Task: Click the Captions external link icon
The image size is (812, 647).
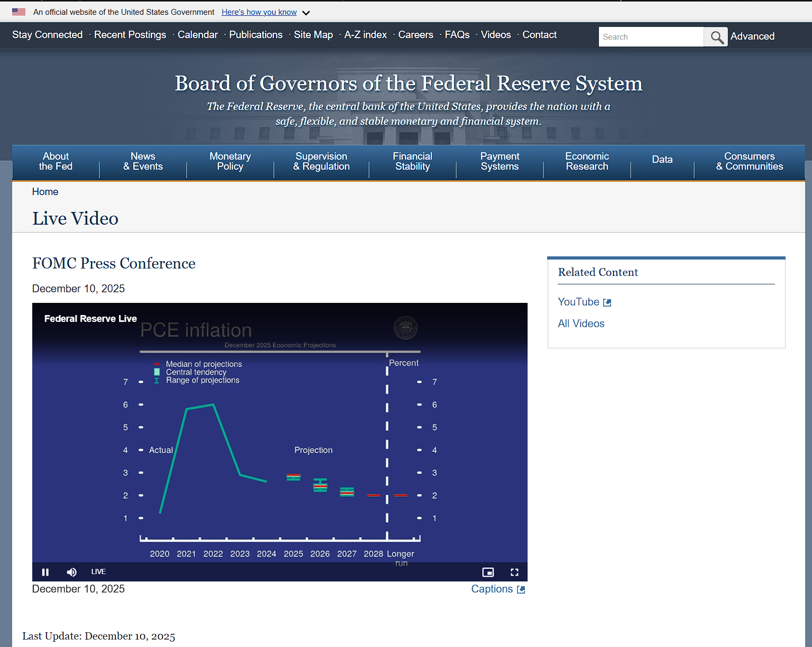Action: [521, 589]
